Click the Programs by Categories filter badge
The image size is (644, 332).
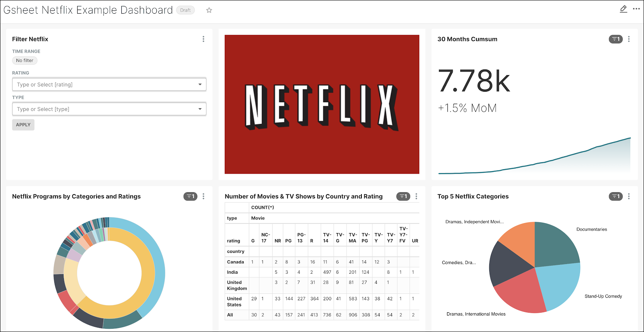coord(190,196)
